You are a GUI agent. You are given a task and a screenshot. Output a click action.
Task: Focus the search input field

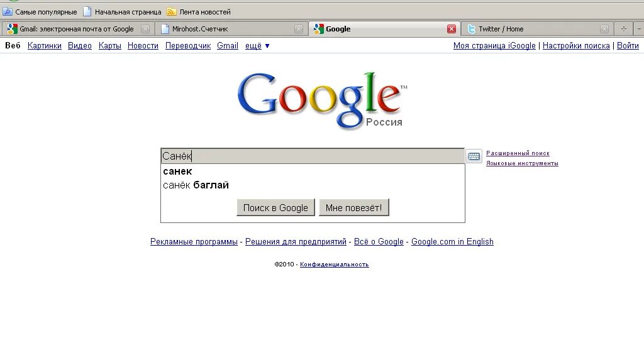tap(313, 156)
